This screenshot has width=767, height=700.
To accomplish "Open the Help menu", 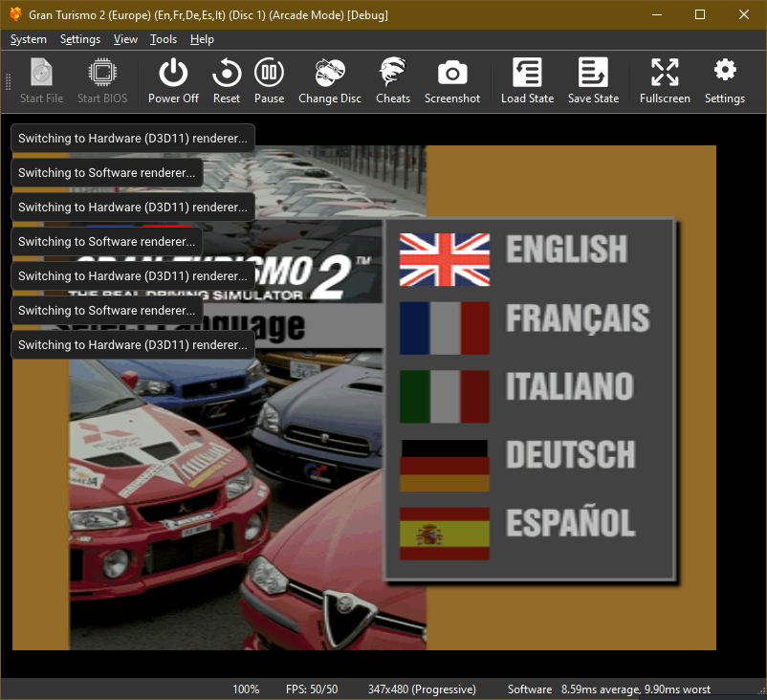I will [202, 39].
